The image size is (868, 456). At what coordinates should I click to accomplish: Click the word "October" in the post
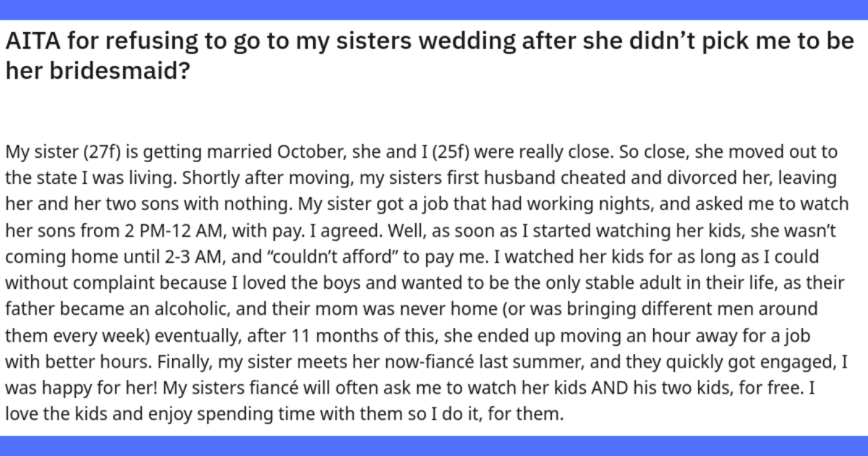point(299,153)
